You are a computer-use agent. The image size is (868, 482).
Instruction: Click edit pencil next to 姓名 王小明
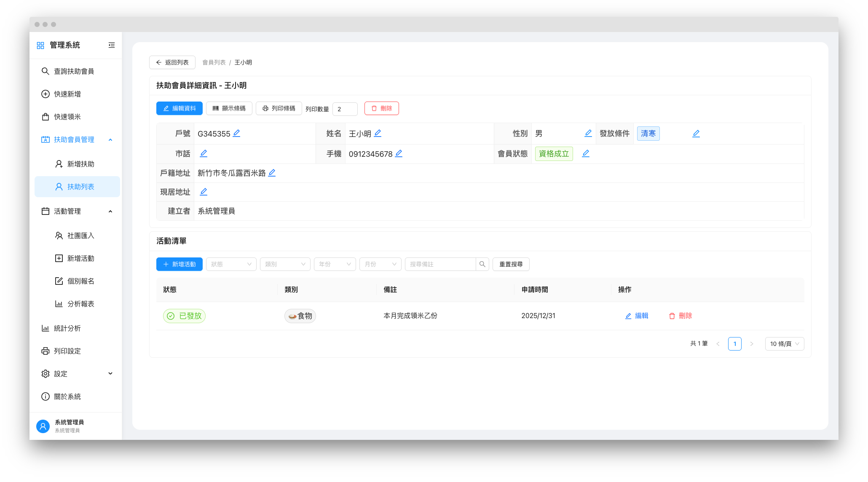pos(378,133)
